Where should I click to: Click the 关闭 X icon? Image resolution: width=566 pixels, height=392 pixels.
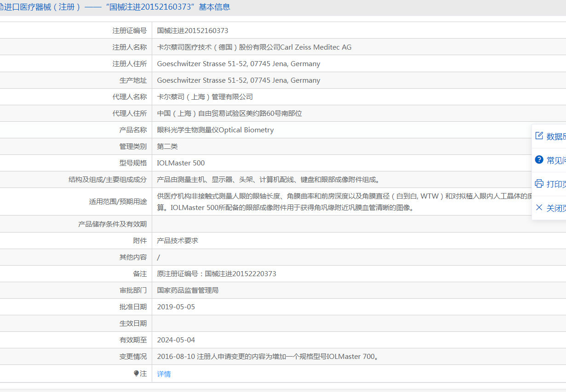[x=539, y=208]
